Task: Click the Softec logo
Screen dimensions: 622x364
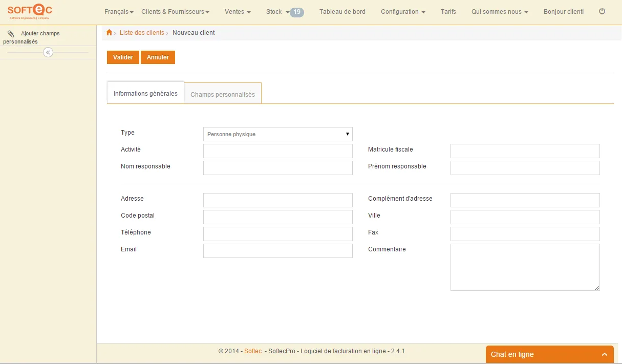Action: click(30, 11)
